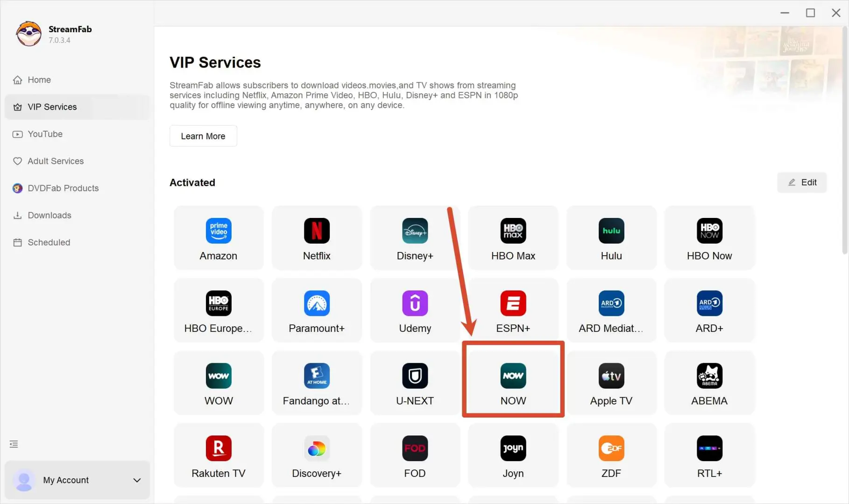The height and width of the screenshot is (504, 849).
Task: Select VIP Services in the sidebar
Action: point(77,107)
